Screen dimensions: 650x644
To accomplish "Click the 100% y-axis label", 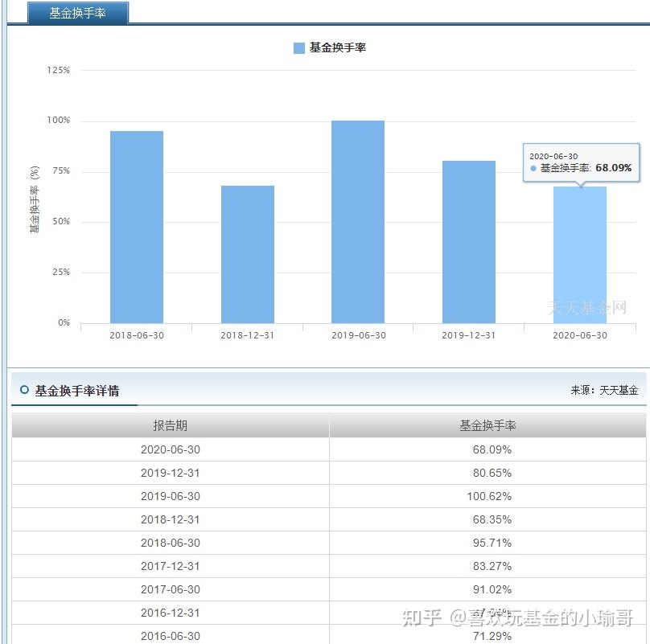I will [59, 120].
